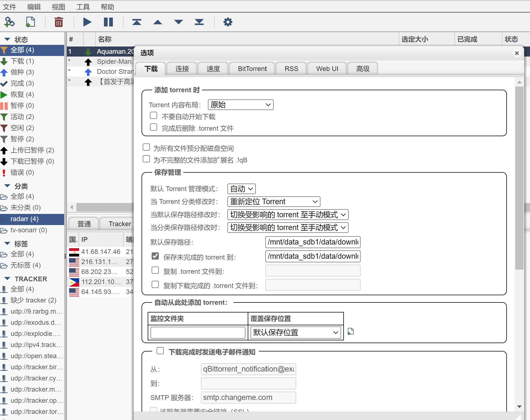Open the 当 Torrent 分类修改时 dropdown
530x420 pixels.
pos(274,202)
